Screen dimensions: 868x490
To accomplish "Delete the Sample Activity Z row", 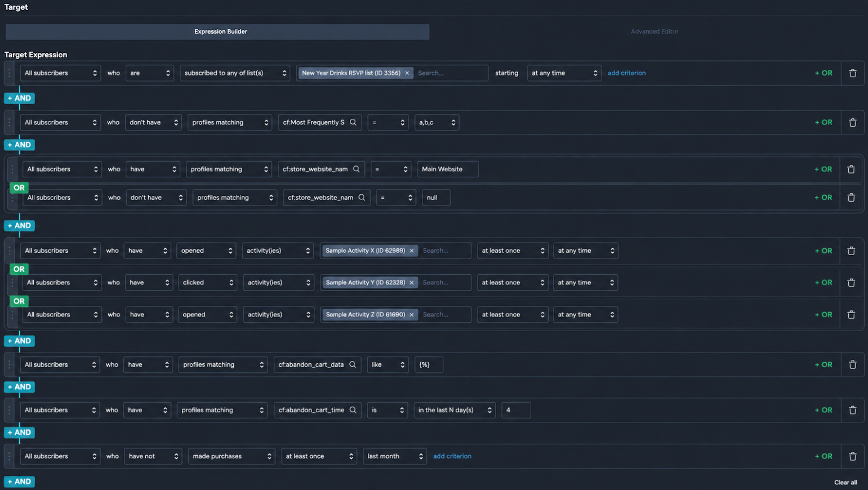I will (851, 315).
